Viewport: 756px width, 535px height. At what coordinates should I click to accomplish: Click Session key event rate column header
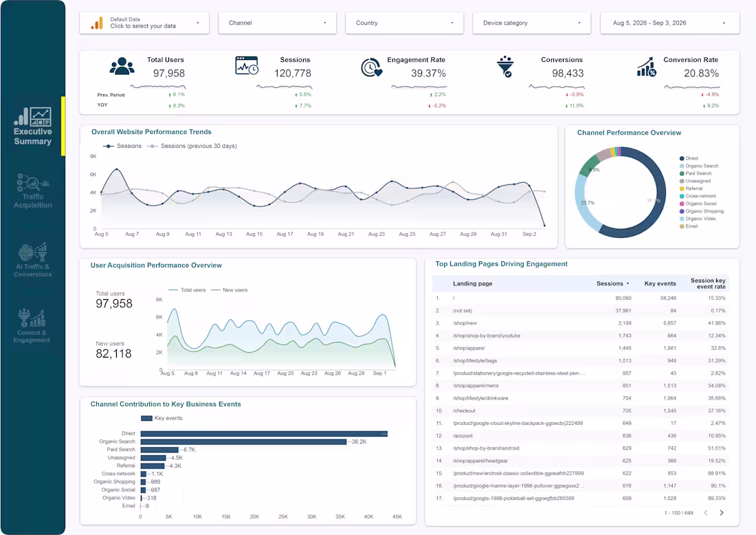[x=708, y=284]
